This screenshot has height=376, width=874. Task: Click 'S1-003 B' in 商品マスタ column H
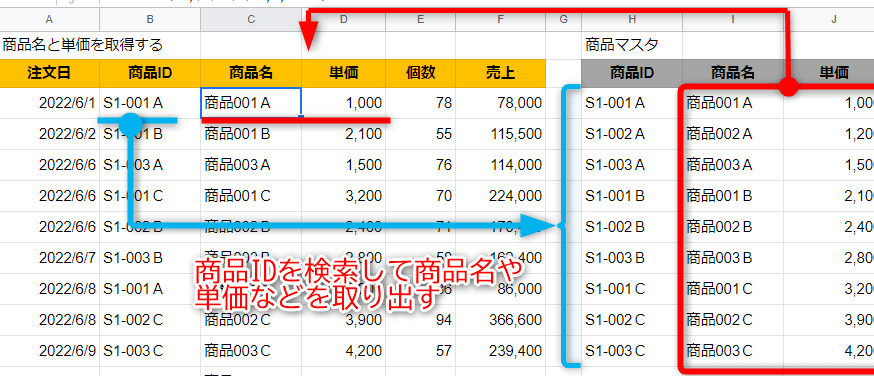coord(632,258)
